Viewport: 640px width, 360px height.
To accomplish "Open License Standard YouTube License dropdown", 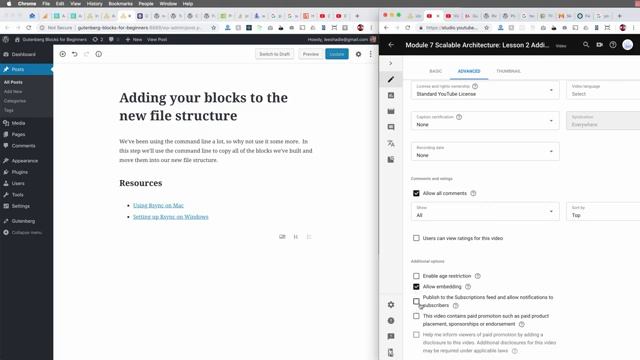I will (x=485, y=90).
